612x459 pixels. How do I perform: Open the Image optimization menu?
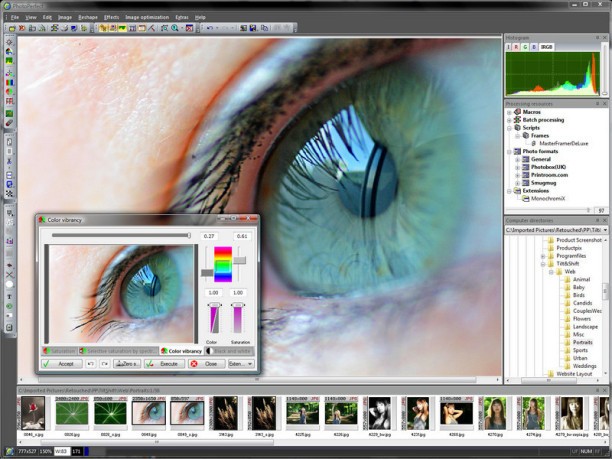click(147, 17)
